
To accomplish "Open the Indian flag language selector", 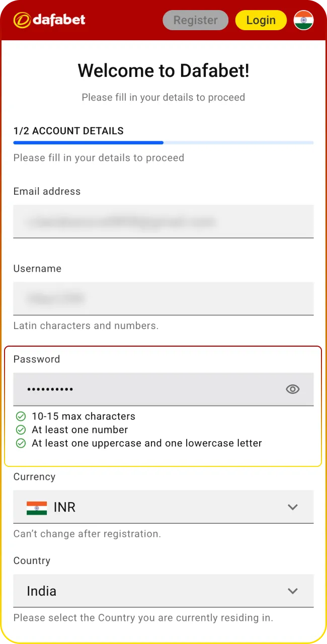I will (x=303, y=20).
